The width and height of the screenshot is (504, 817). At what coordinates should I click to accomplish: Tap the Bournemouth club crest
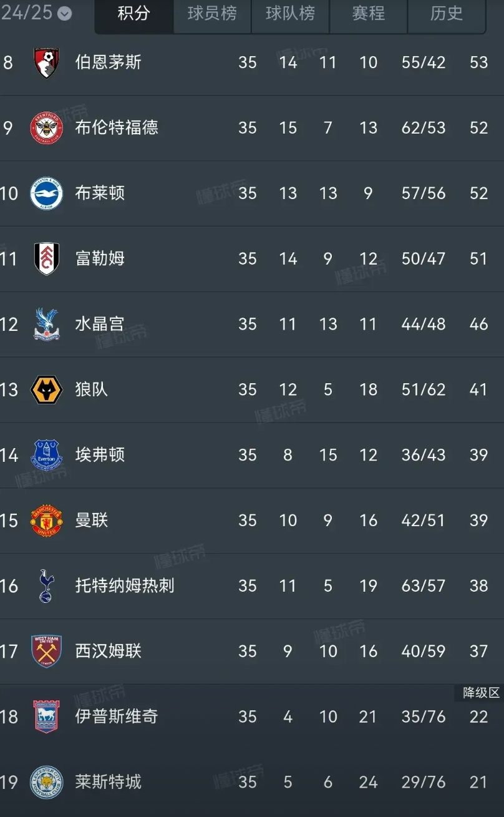coord(47,62)
